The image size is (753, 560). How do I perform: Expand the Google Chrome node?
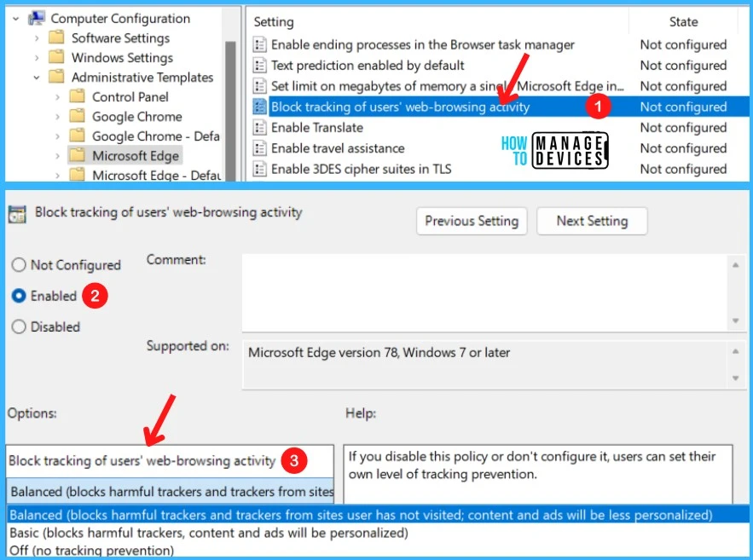pos(58,117)
